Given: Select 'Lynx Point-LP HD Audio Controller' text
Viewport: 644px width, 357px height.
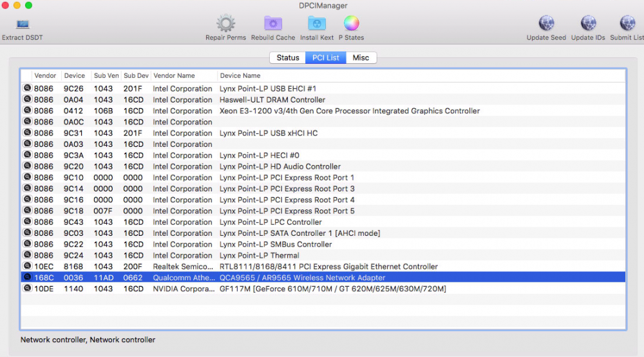Looking at the screenshot, I should point(280,166).
